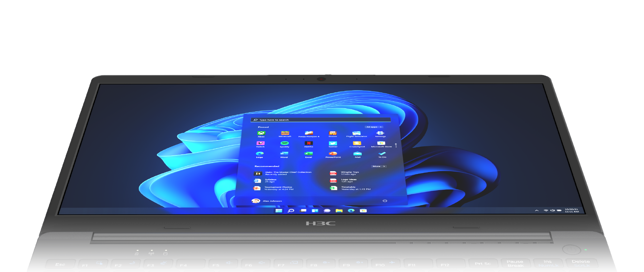Show hidden icons in system tray
Image resolution: width=644 pixels, height=272 pixels.
537,210
